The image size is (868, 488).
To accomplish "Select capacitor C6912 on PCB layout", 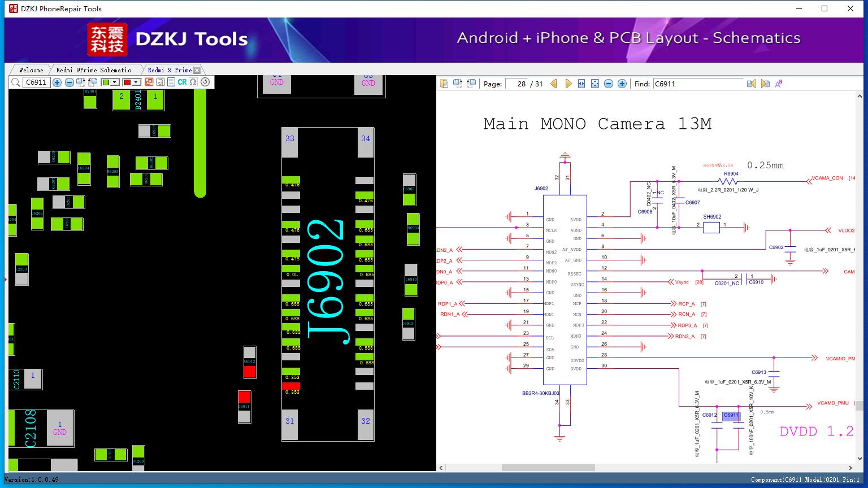I will click(250, 362).
